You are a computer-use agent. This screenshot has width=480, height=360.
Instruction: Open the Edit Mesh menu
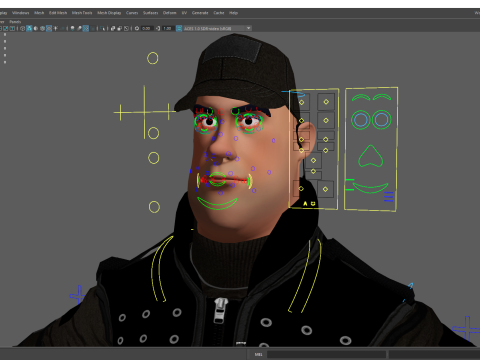point(58,13)
